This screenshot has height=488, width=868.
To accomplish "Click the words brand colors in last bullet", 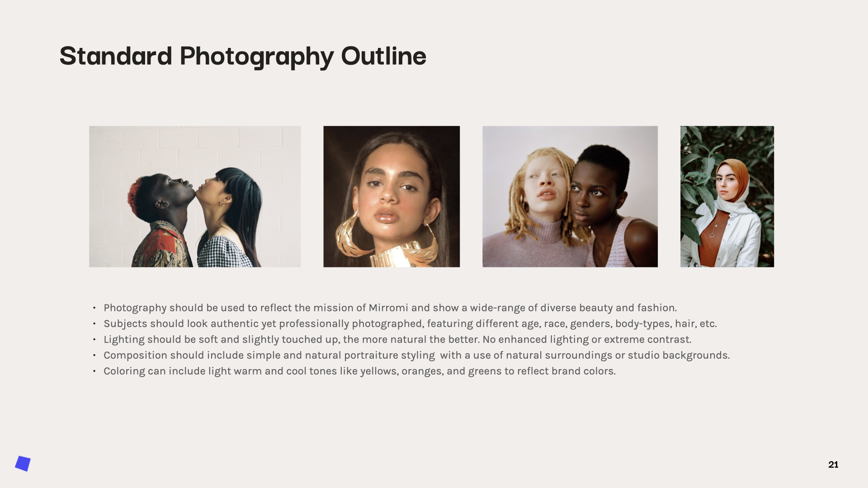I will [x=583, y=371].
